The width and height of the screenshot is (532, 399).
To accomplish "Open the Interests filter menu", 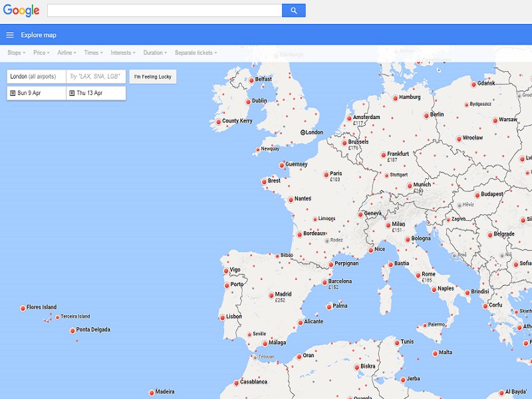I will tap(122, 53).
